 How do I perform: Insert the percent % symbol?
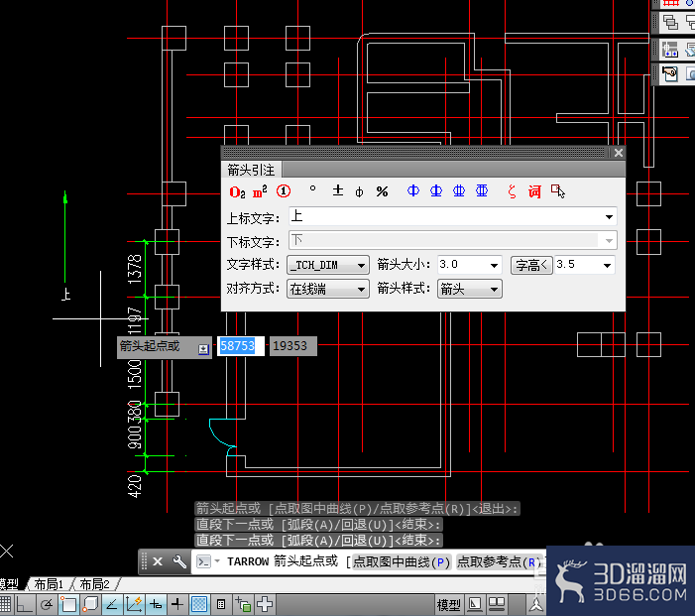[382, 191]
